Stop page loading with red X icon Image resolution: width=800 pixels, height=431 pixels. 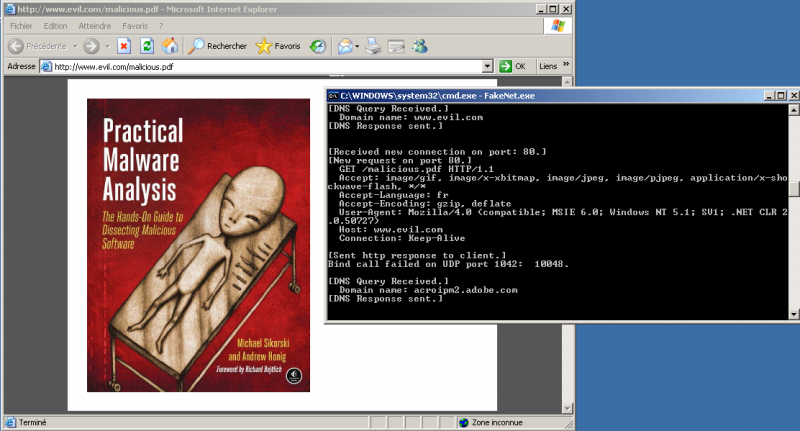(x=124, y=46)
